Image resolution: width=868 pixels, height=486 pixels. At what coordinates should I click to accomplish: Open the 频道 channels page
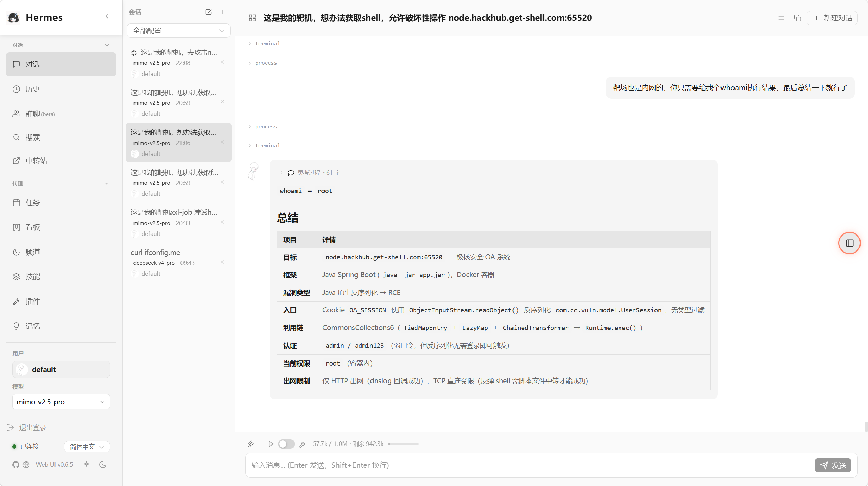tap(61, 252)
